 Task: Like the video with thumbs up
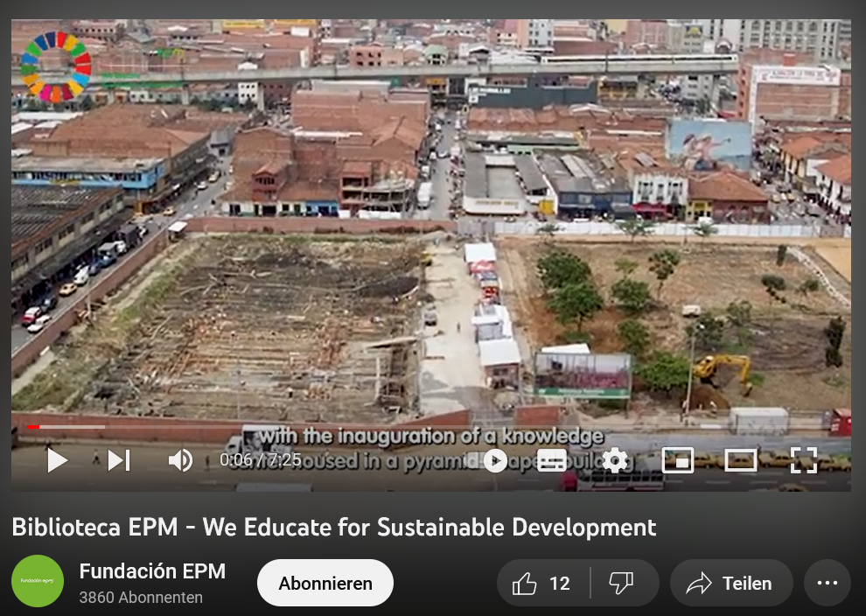[x=542, y=583]
